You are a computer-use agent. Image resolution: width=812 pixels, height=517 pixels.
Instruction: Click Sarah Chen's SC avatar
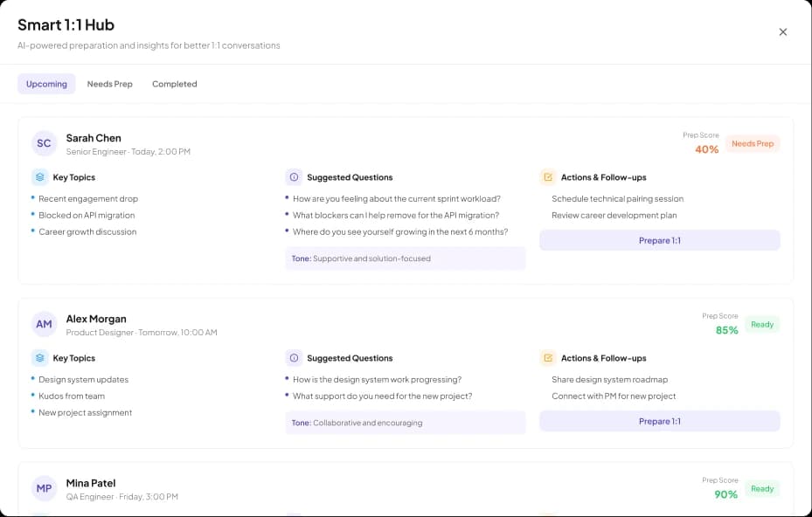[x=44, y=143]
